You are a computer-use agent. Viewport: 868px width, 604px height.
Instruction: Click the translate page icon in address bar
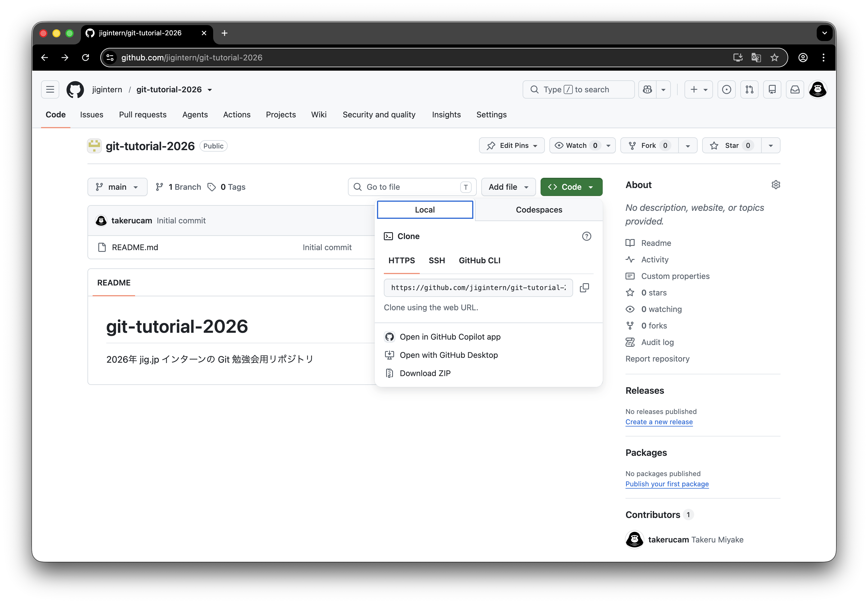click(756, 58)
